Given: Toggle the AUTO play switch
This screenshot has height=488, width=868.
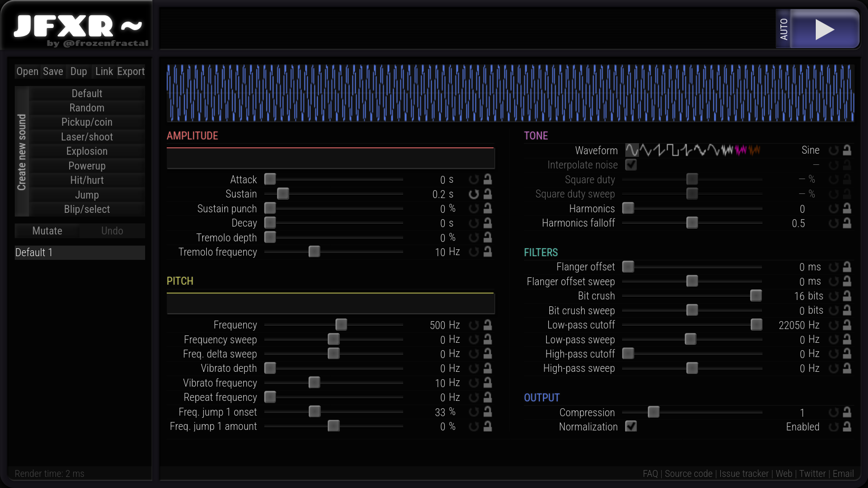Looking at the screenshot, I should [x=784, y=29].
